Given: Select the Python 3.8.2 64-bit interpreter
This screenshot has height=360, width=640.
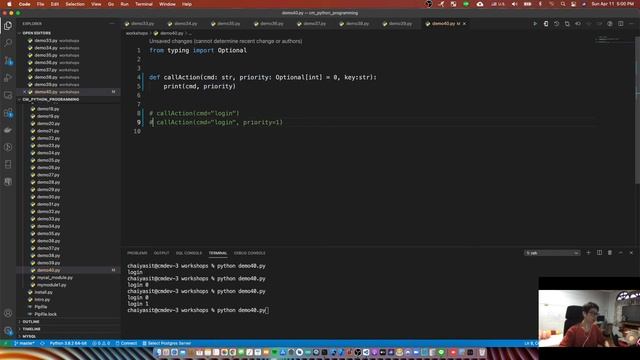Looking at the screenshot, I should tap(68, 343).
